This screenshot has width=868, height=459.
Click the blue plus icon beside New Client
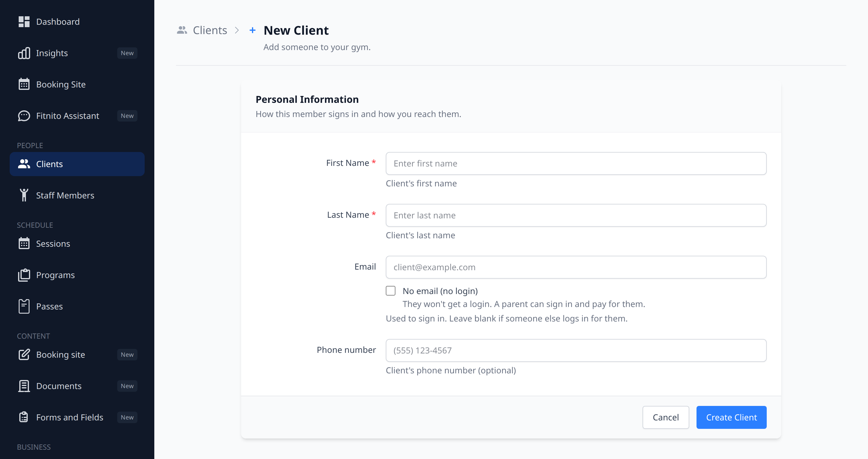[x=252, y=30]
